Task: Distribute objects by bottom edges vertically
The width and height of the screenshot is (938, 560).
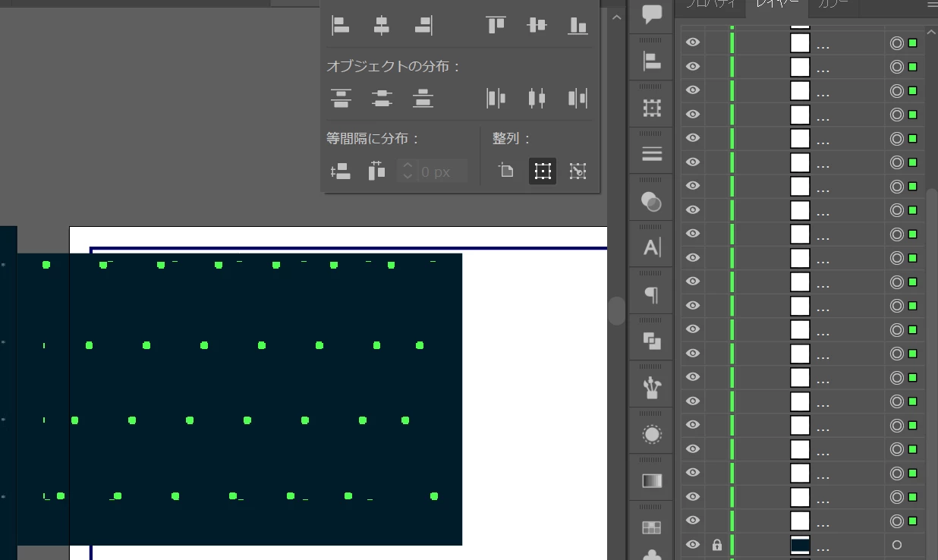Action: pyautogui.click(x=423, y=98)
